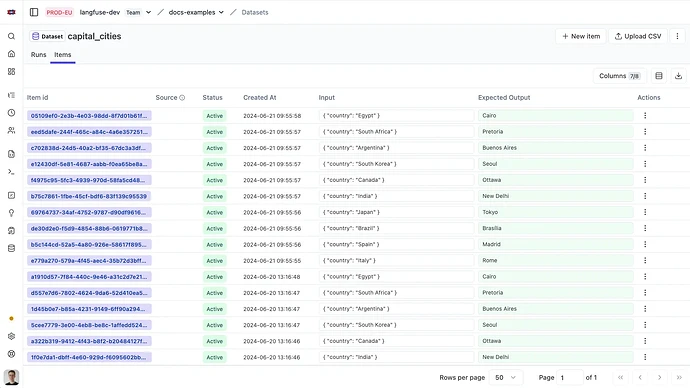Open item id 05109ef0 link

point(89,116)
